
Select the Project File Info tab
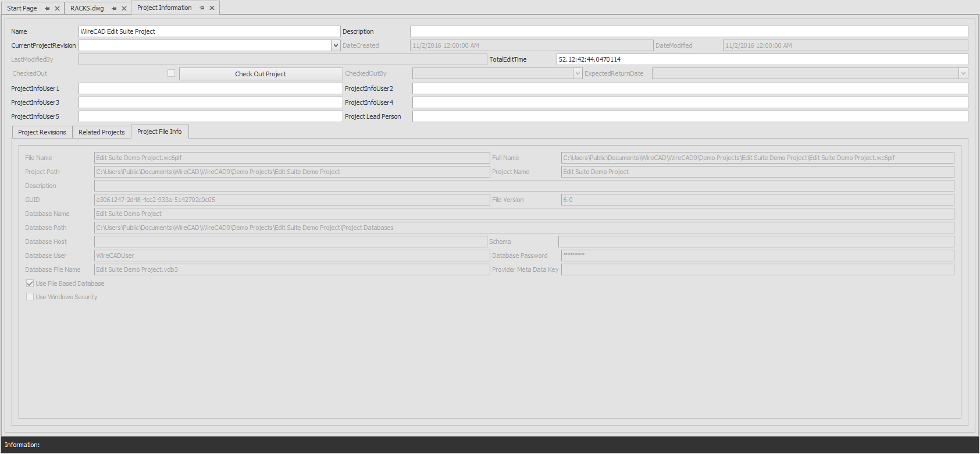[159, 132]
